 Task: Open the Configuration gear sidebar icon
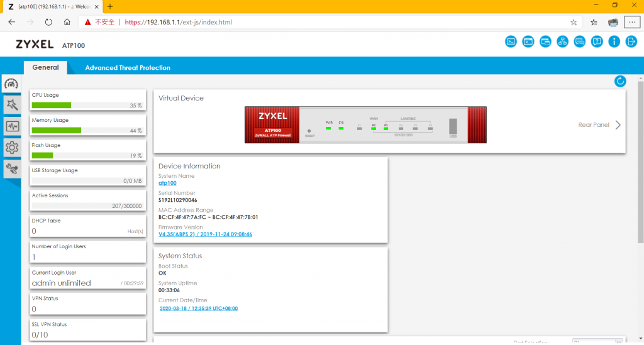(x=11, y=147)
